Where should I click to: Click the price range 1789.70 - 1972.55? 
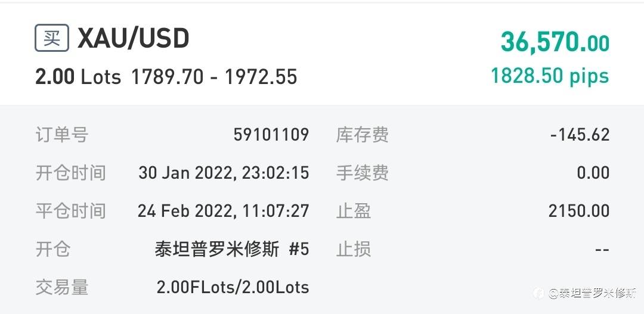tap(214, 77)
